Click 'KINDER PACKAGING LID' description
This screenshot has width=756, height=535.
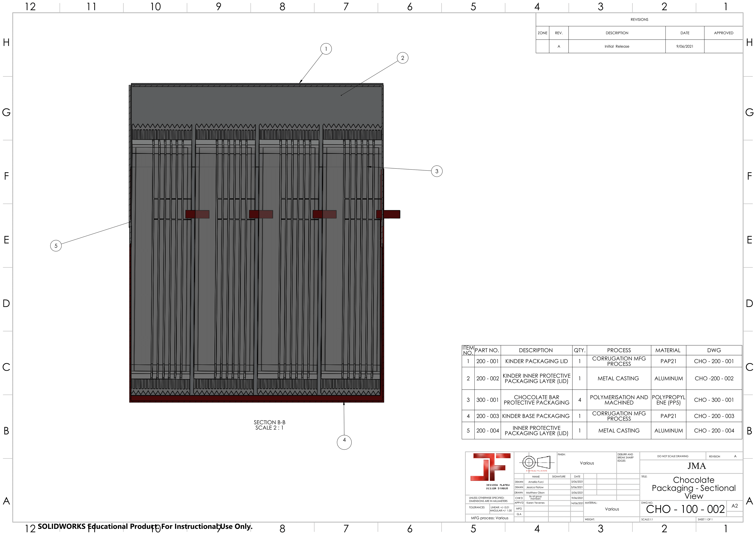(x=536, y=361)
